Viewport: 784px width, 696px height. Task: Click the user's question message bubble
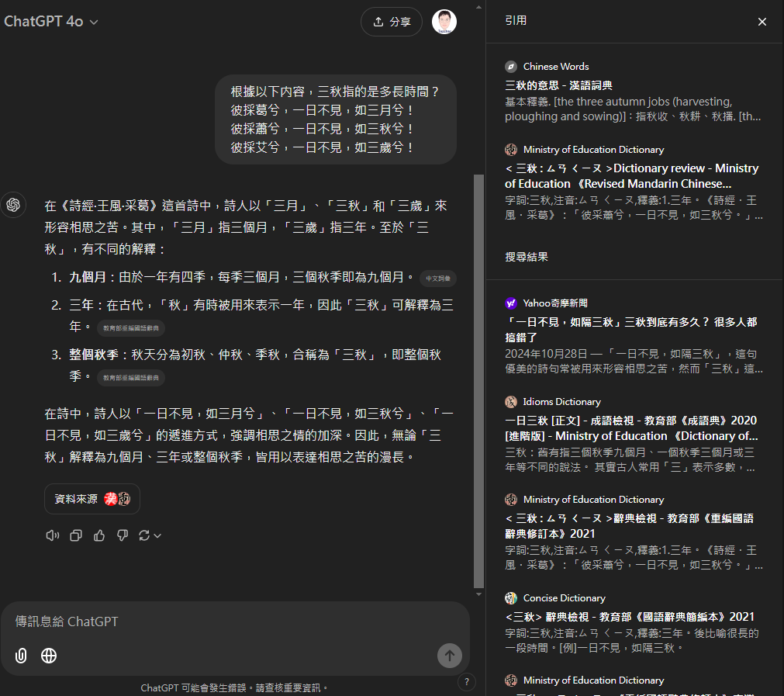336,119
